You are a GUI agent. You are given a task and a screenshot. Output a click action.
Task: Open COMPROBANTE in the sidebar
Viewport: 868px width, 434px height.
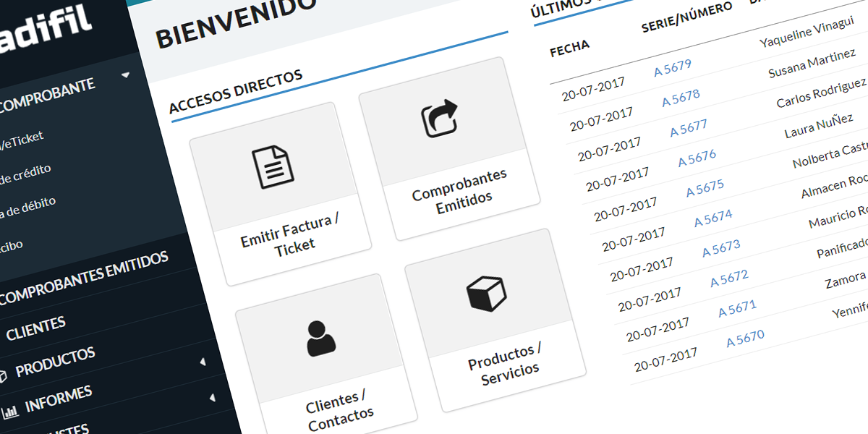[48, 95]
